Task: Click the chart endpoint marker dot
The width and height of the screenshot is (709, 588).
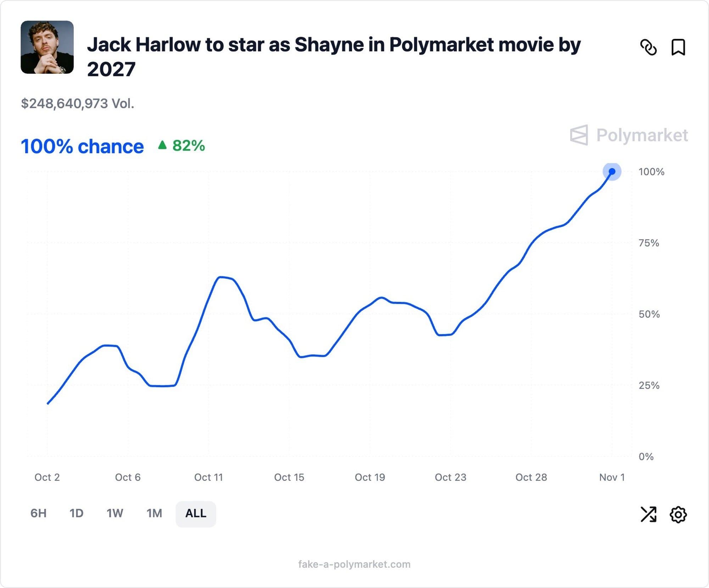Action: (x=612, y=172)
